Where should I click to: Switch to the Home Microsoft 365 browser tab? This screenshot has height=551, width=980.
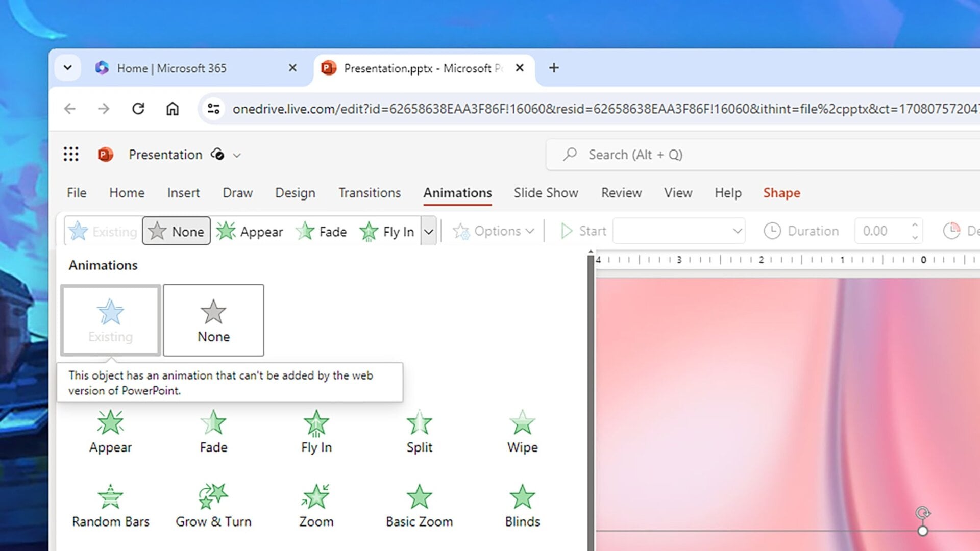[174, 68]
